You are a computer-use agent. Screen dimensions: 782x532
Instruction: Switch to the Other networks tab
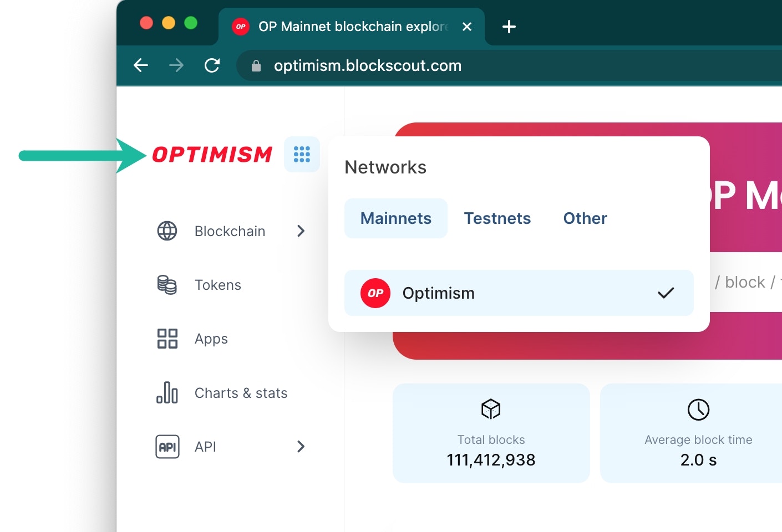click(x=585, y=218)
